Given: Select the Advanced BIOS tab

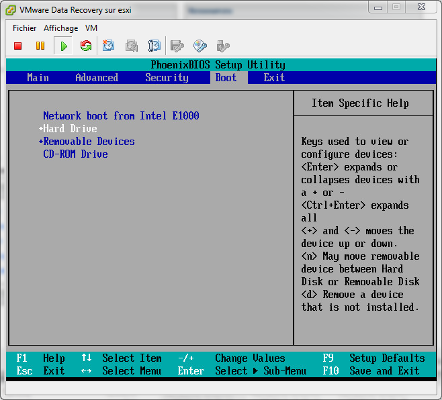Looking at the screenshot, I should (97, 77).
